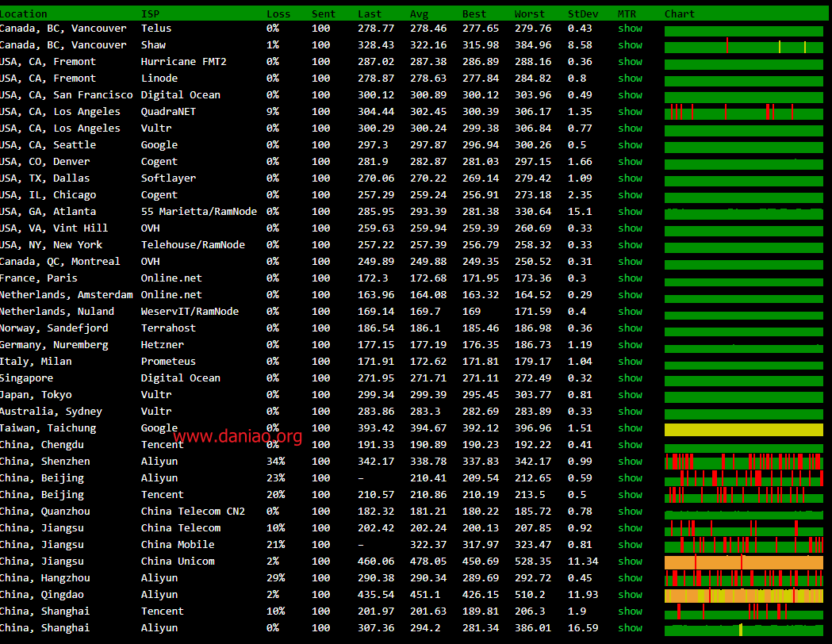Click show link for Taiwan, Taichung row
Image resolution: width=832 pixels, height=644 pixels.
coord(630,428)
